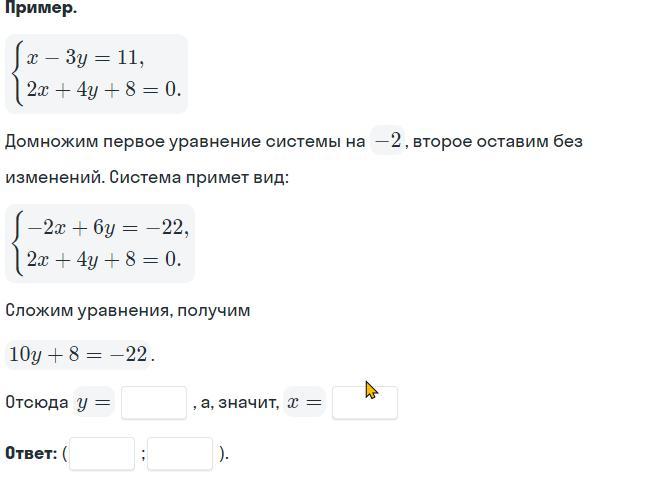
Task: Click the equation x − 3y = 11
Action: coord(86,57)
